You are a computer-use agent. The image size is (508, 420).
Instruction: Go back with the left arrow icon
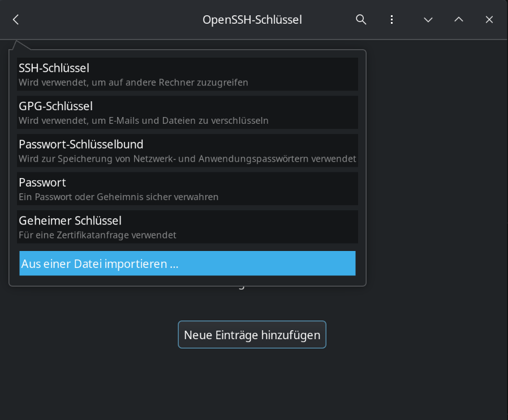tap(15, 20)
